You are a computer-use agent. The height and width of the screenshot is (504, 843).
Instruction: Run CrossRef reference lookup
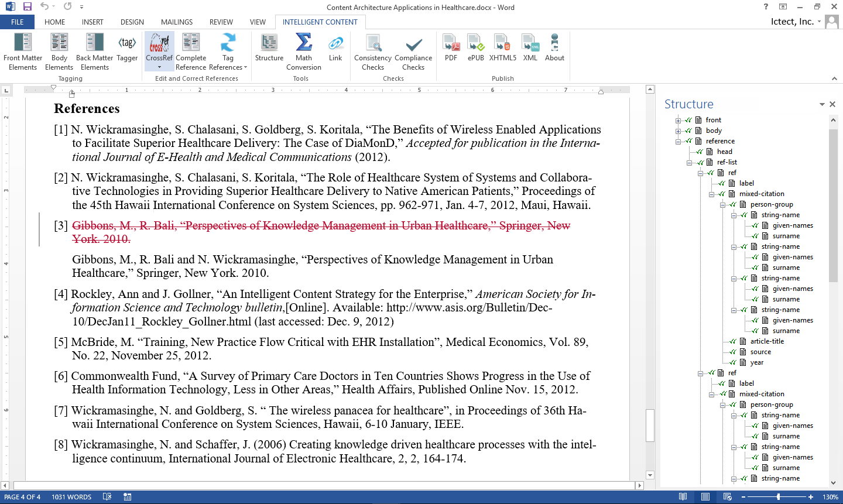(159, 46)
